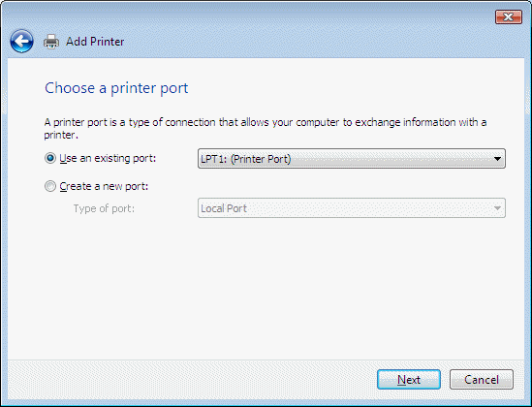Select the Create a new port radio button
532x407 pixels.
point(50,186)
